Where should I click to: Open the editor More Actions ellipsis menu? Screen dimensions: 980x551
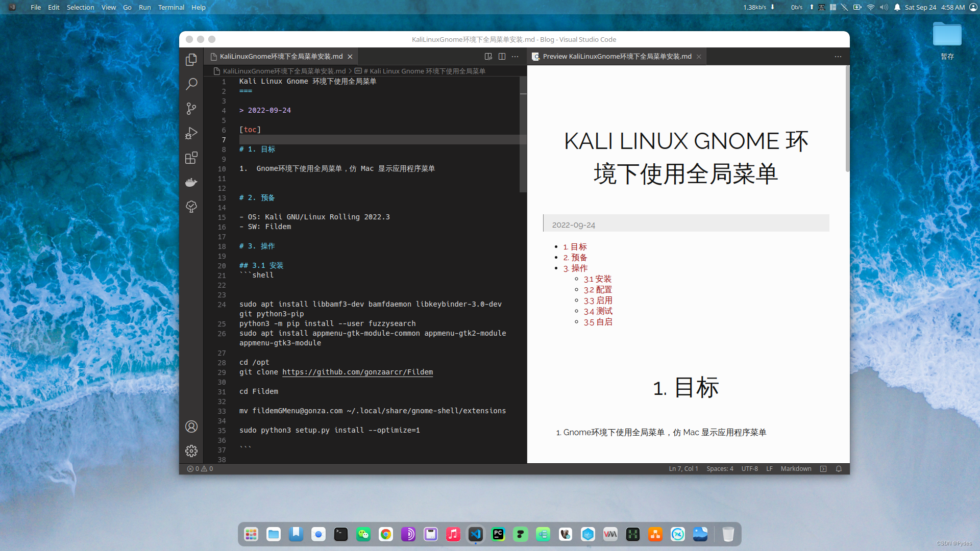pos(514,56)
